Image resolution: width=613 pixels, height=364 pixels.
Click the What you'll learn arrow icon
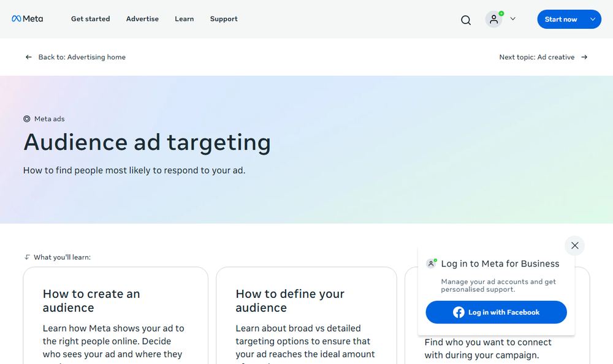pos(27,257)
